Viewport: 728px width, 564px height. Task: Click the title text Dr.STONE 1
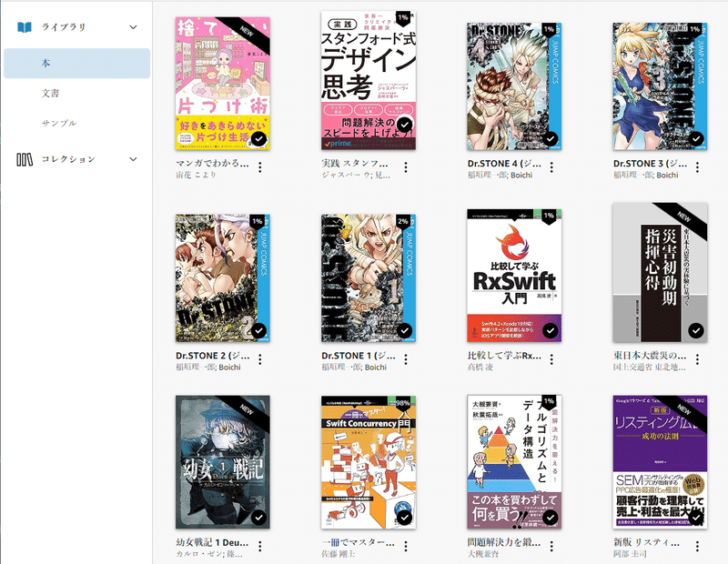coord(359,356)
